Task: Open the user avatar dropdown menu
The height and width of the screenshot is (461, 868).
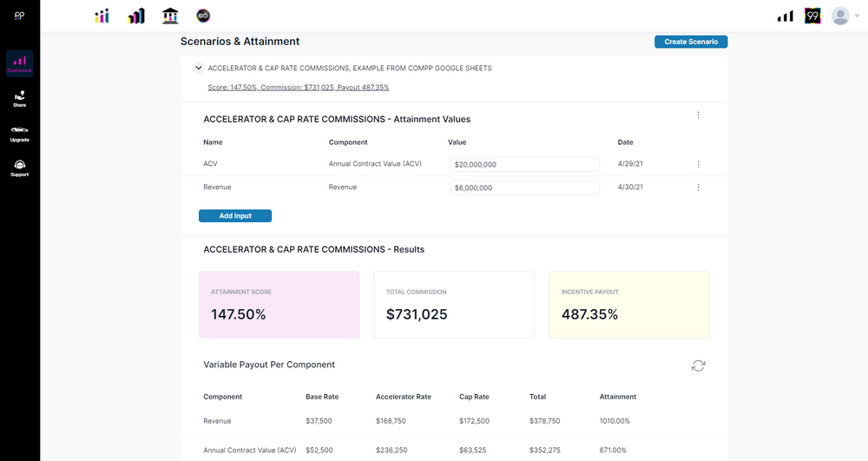Action: click(845, 16)
